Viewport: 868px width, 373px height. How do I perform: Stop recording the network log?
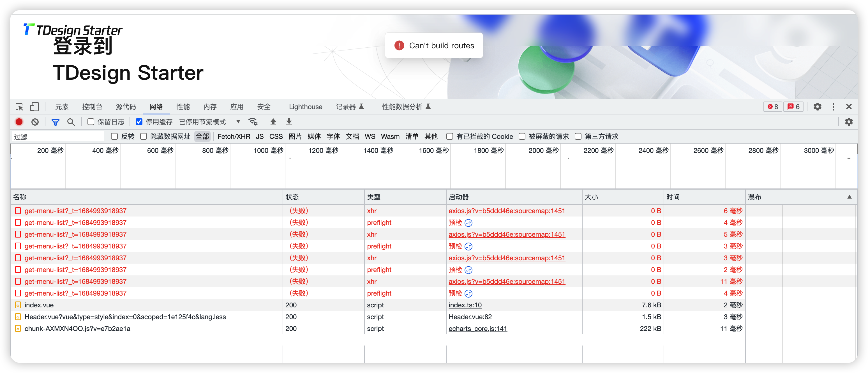19,122
